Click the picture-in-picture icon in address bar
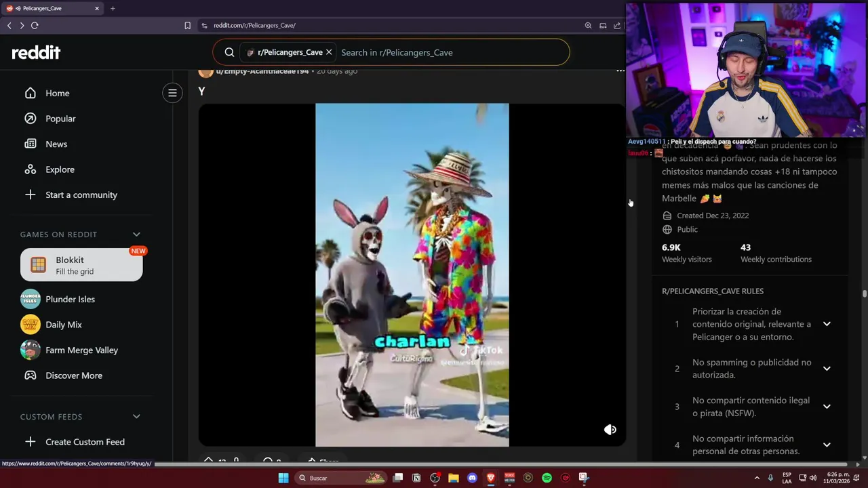Screen dimensions: 868x488 point(603,25)
